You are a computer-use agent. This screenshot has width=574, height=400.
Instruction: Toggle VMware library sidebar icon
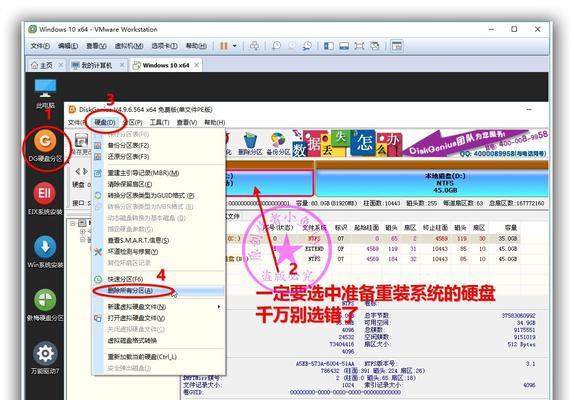pos(329,46)
